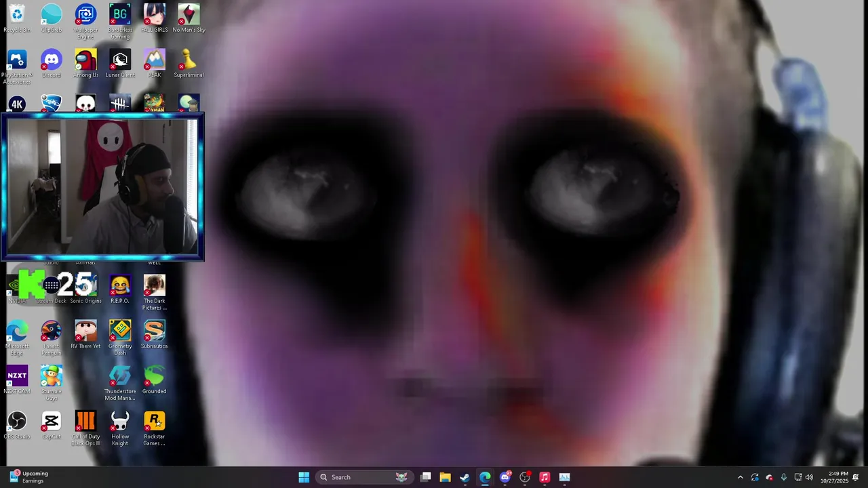Open the Apple Music taskbar icon
This screenshot has width=868, height=488.
pyautogui.click(x=545, y=477)
